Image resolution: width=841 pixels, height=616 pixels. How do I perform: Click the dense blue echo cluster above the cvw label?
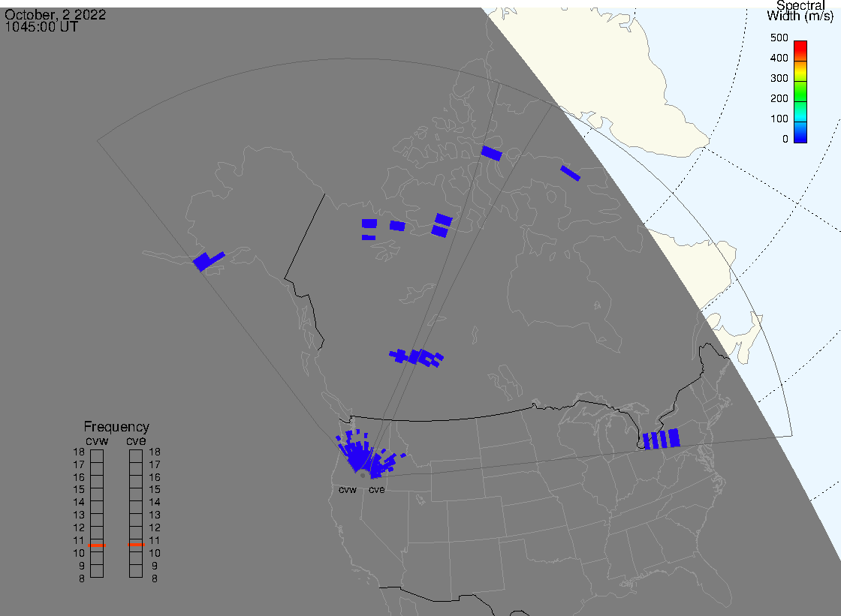356,452
